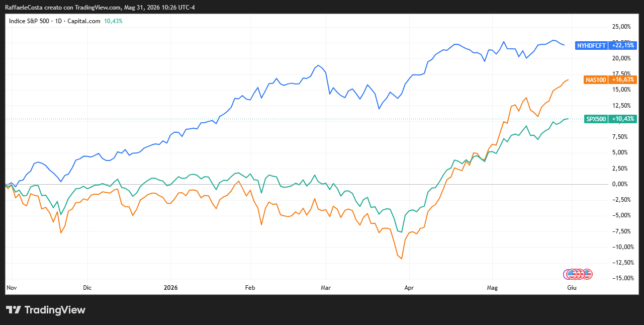Screen dimensions: 644x325
Task: Click the +16,63% orange price label
Action: tap(623, 79)
